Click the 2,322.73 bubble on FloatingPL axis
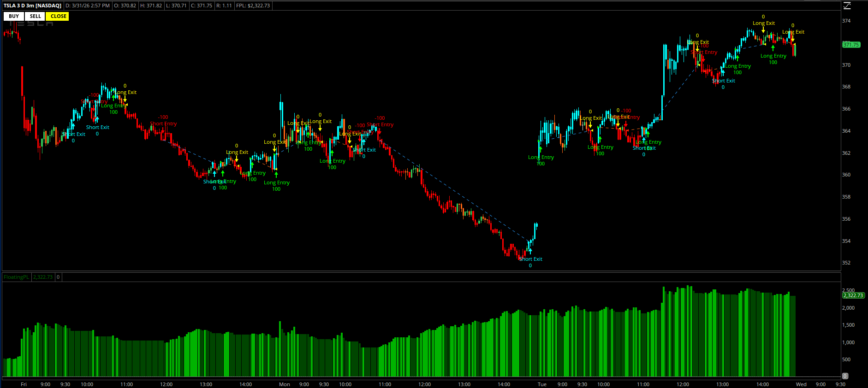Screen dimensions: 868x388 tap(853, 295)
